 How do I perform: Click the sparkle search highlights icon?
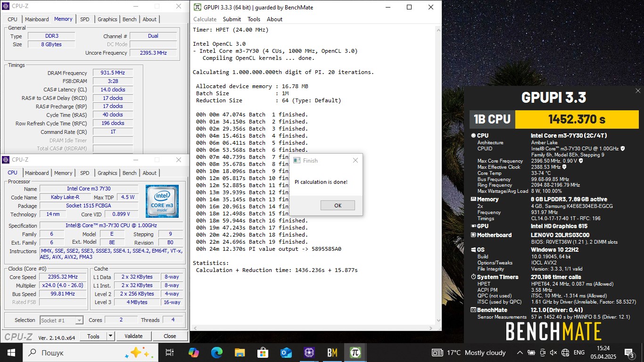(139, 352)
